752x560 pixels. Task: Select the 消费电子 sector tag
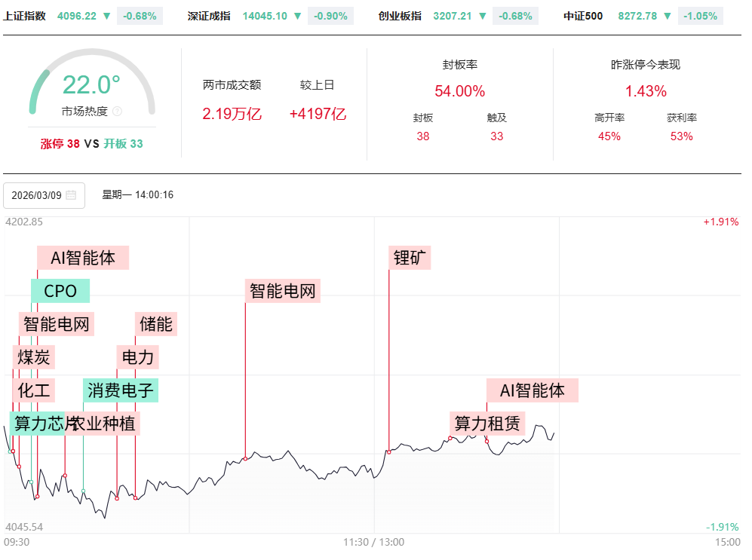tap(121, 390)
